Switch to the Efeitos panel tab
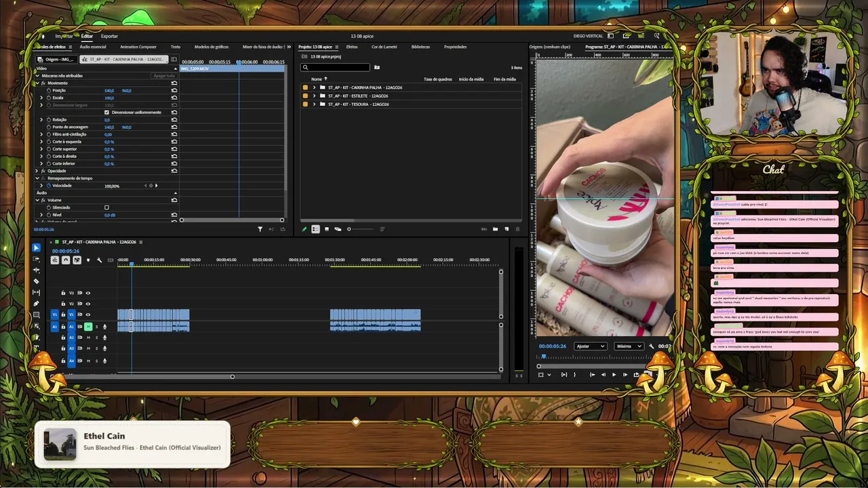The image size is (868, 488). click(352, 47)
